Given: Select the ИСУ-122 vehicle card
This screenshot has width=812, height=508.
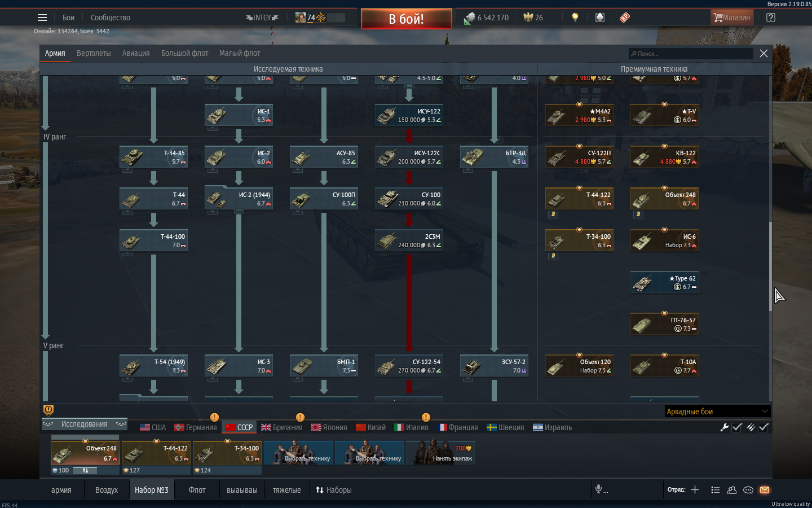Looking at the screenshot, I should pyautogui.click(x=409, y=115).
